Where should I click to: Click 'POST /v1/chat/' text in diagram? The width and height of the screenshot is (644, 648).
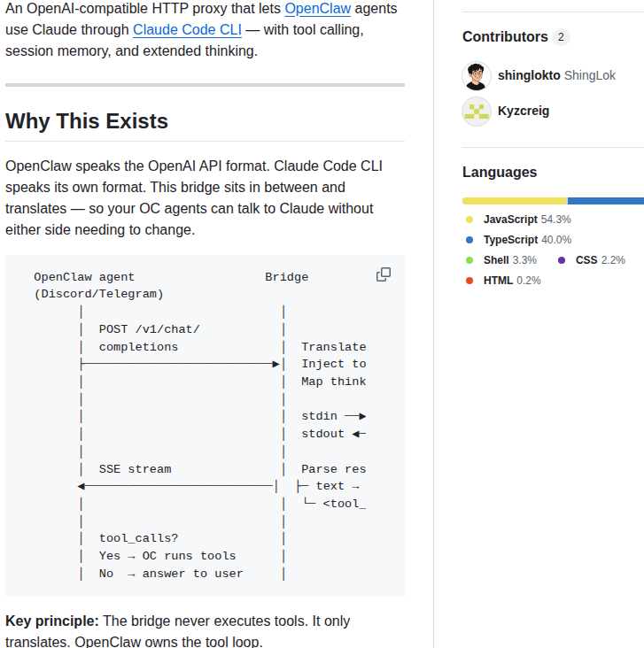(150, 329)
